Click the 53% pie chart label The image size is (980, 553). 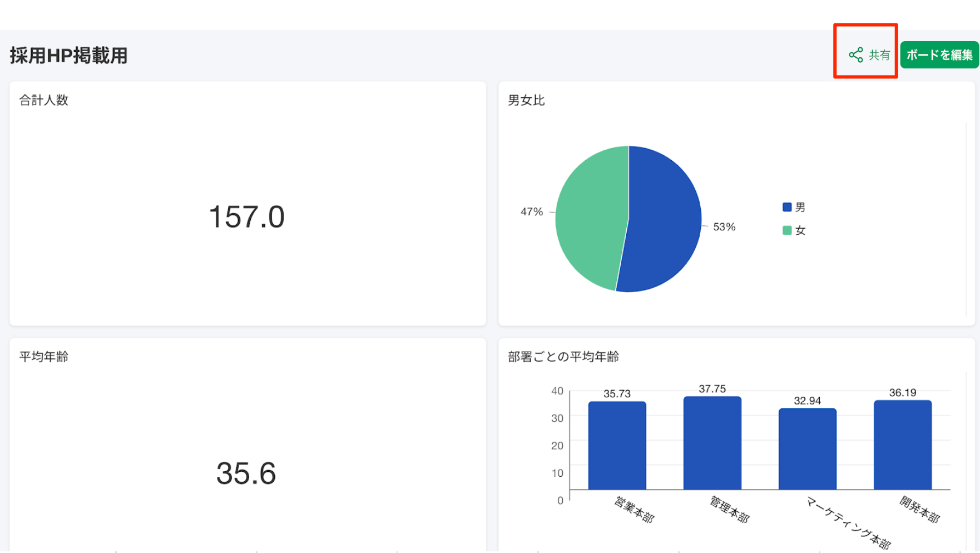coord(724,227)
